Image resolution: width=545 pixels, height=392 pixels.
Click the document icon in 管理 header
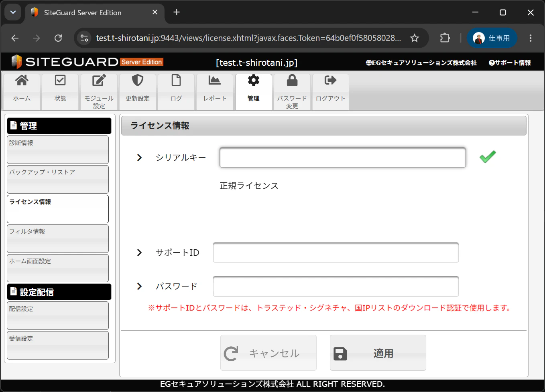14,125
